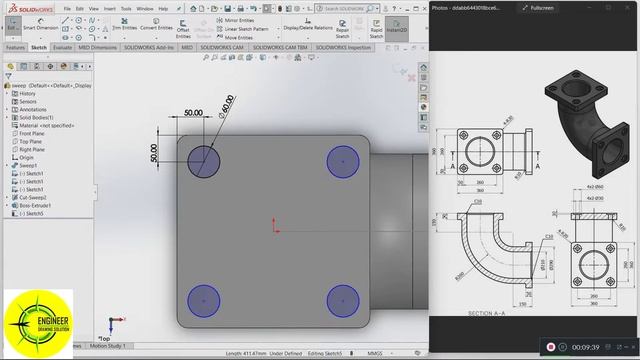
Task: Open the Motion Study 1 tab
Action: pyautogui.click(x=108, y=346)
